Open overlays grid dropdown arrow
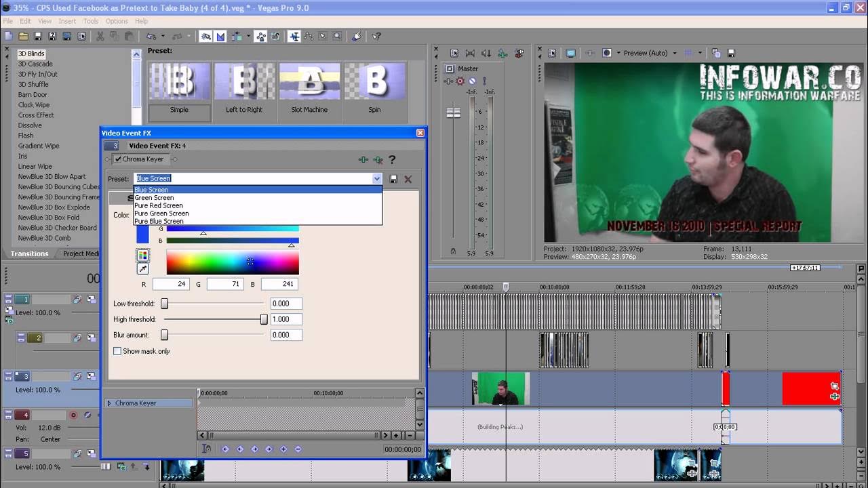This screenshot has width=868, height=488. pos(700,53)
